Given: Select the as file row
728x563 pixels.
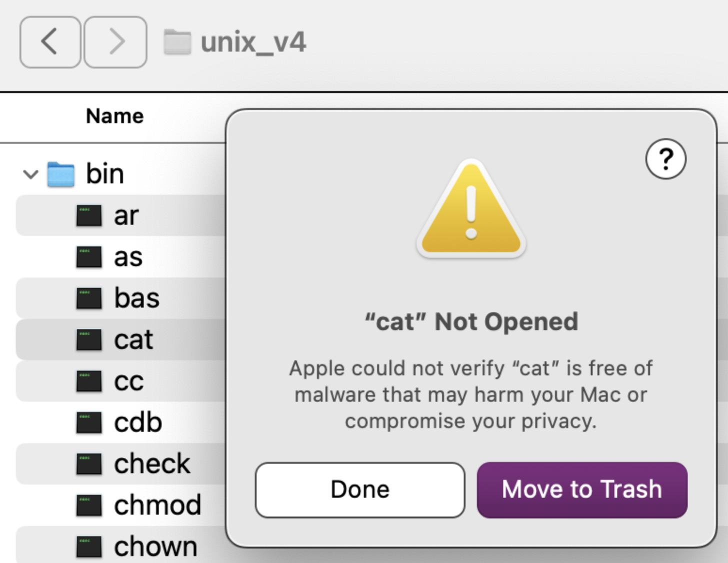Looking at the screenshot, I should 128,257.
